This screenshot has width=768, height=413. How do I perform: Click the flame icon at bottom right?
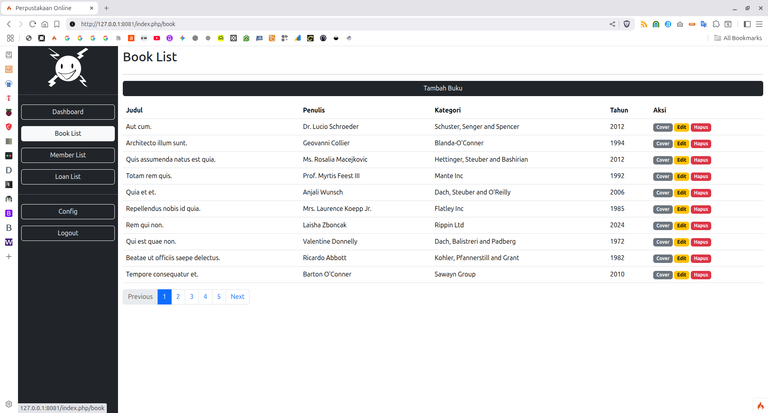[x=760, y=406]
